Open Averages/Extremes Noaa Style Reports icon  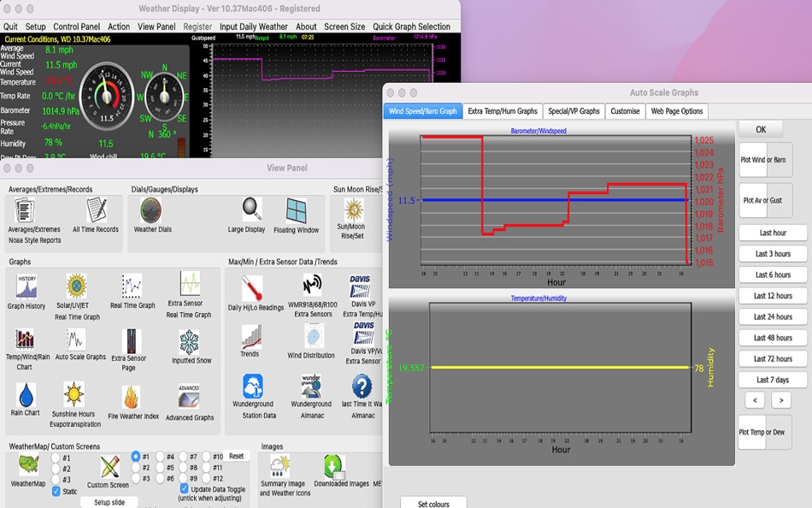[x=24, y=210]
